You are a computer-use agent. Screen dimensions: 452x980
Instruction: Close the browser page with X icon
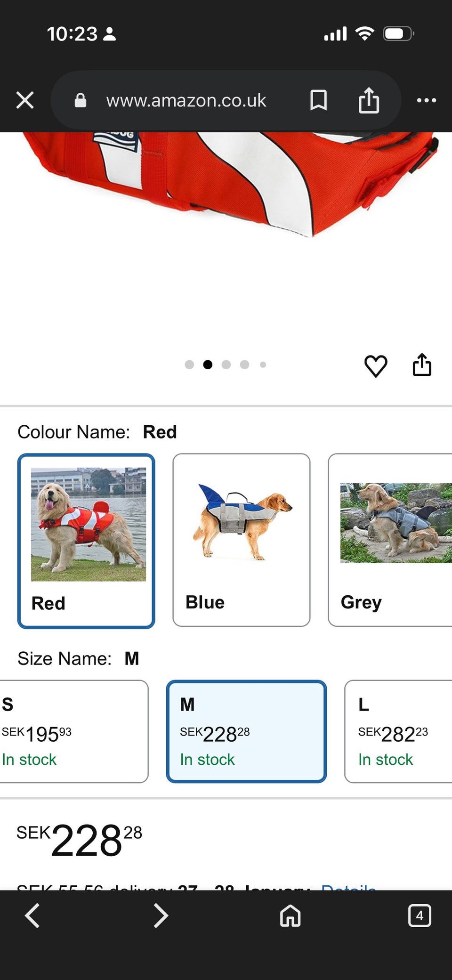pyautogui.click(x=25, y=100)
